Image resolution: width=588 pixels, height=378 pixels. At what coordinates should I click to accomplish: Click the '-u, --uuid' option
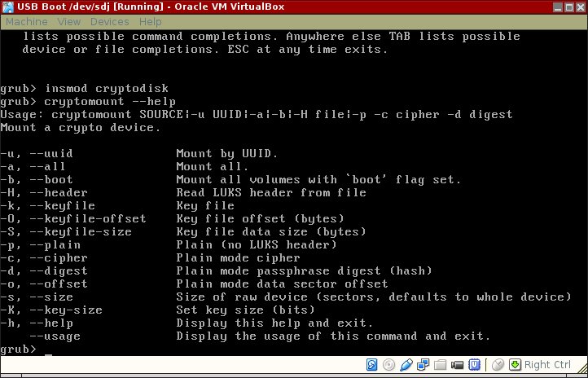coord(37,154)
